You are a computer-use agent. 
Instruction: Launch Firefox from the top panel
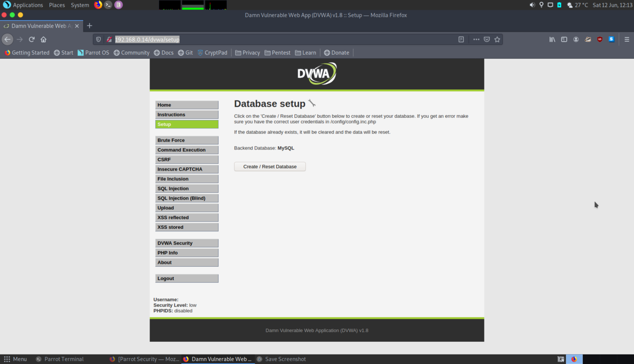pyautogui.click(x=98, y=5)
